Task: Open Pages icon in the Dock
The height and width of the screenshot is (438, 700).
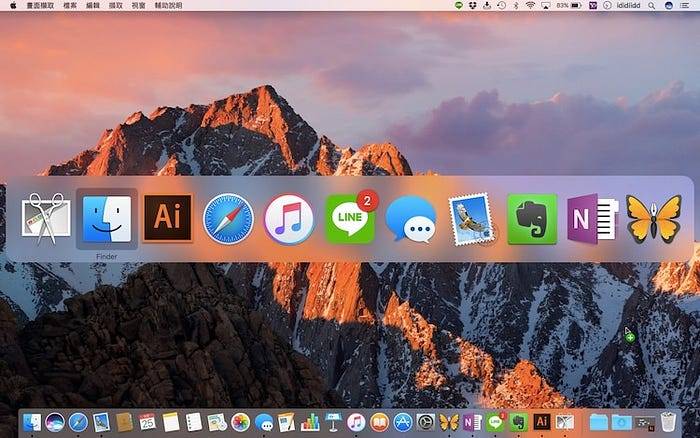Action: tap(287, 422)
